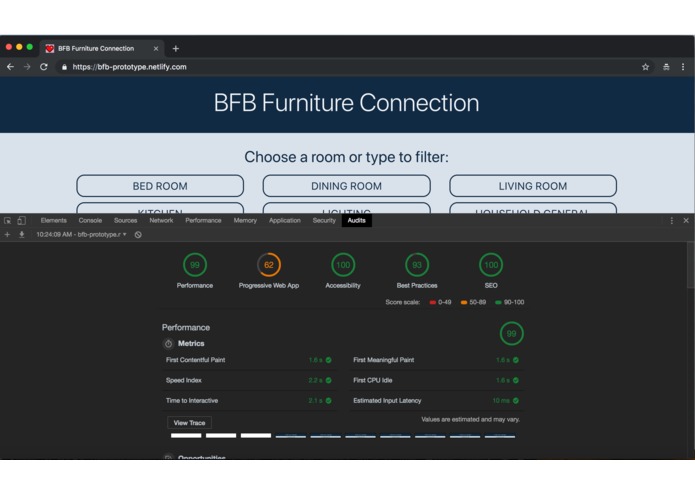The image size is (695, 494).
Task: Jump to the SEO score gauge
Action: coord(491,265)
